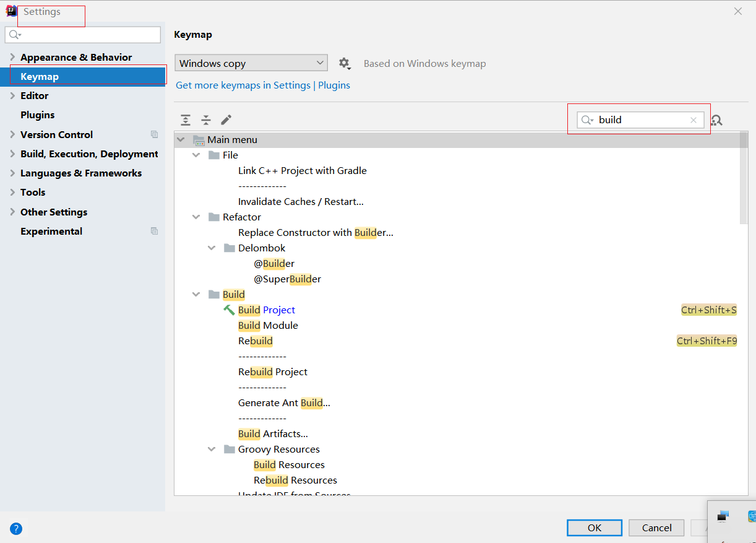
Task: Open help via the question mark icon
Action: tap(17, 529)
